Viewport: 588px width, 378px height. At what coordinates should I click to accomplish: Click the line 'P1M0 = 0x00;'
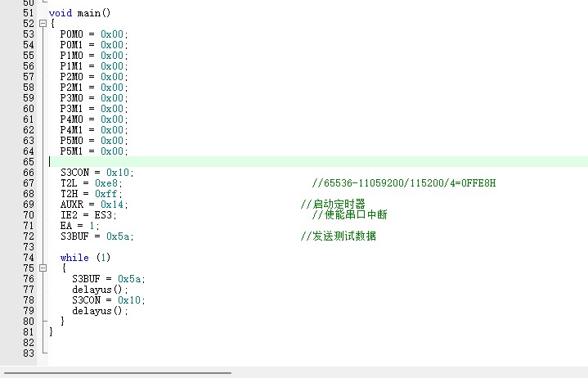point(94,56)
